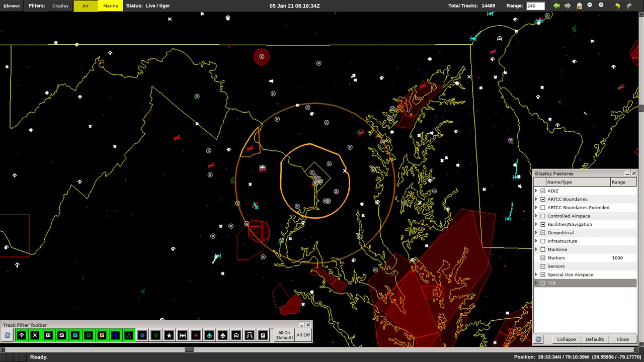The height and width of the screenshot is (362, 644).
Task: Click the Range input field
Action: coord(535,6)
